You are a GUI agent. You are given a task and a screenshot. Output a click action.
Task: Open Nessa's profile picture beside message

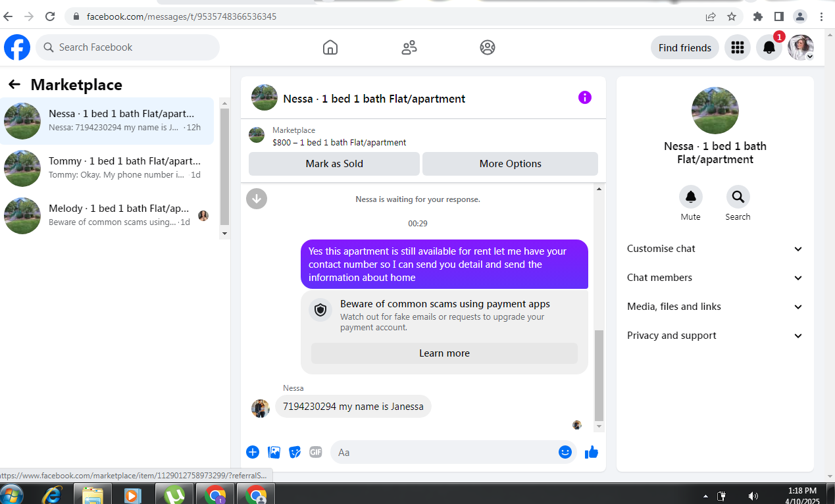[x=261, y=408]
